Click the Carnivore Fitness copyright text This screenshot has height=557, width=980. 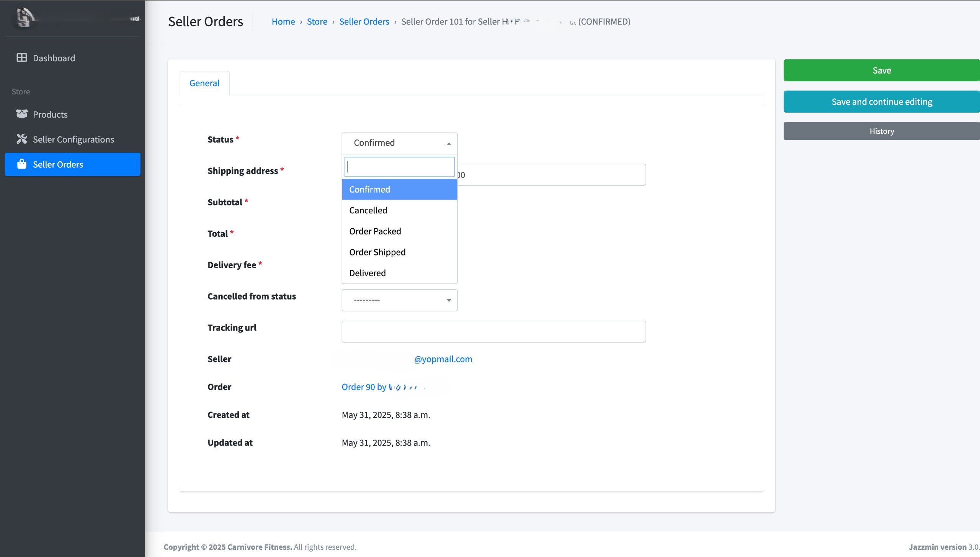click(x=260, y=547)
